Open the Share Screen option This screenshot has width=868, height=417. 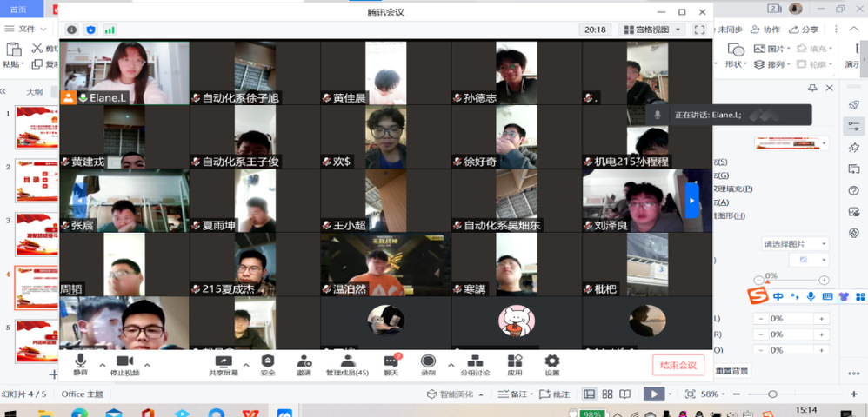coord(223,363)
